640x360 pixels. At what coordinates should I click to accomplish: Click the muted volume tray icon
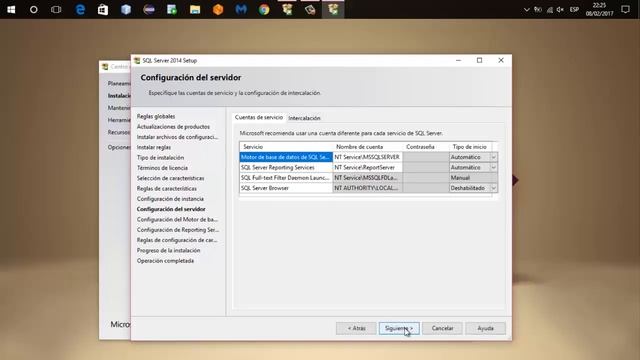pyautogui.click(x=560, y=9)
